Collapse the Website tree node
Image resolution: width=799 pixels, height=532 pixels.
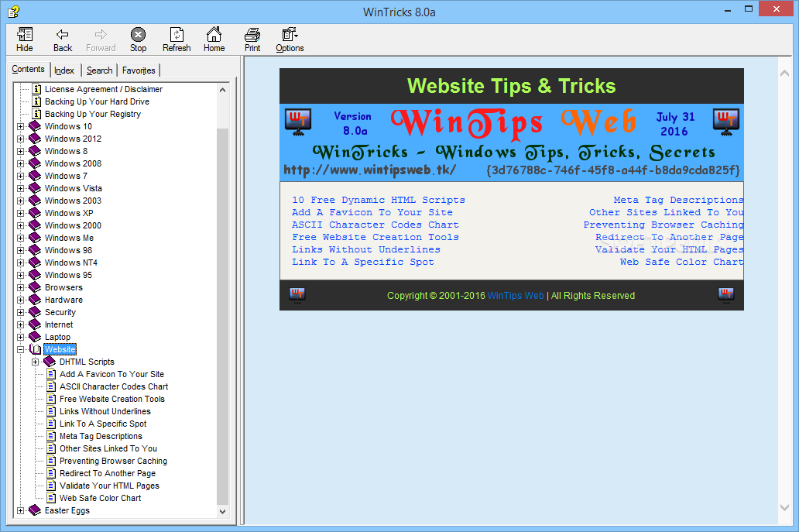pyautogui.click(x=20, y=349)
